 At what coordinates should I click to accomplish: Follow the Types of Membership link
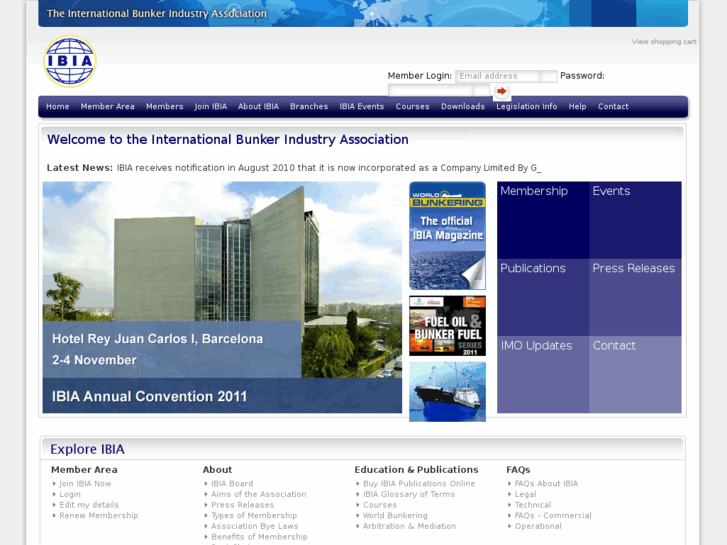coord(254,516)
